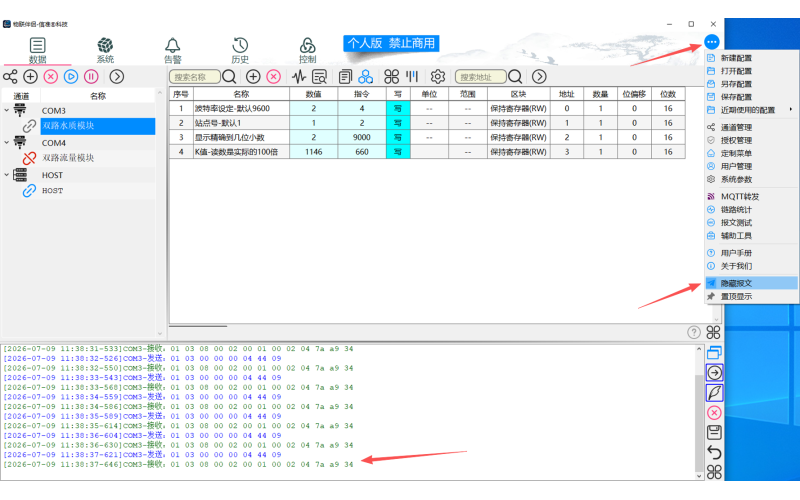Toggle 隐藏报文 menu option
The image size is (800, 500).
751,283
